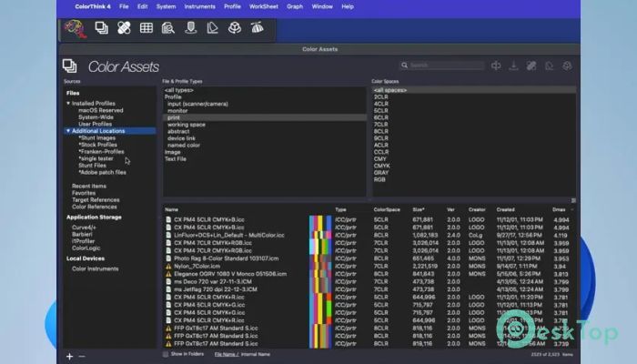
Task: Click the color strip for LinFluor+OCS profile
Action: [x=320, y=235]
